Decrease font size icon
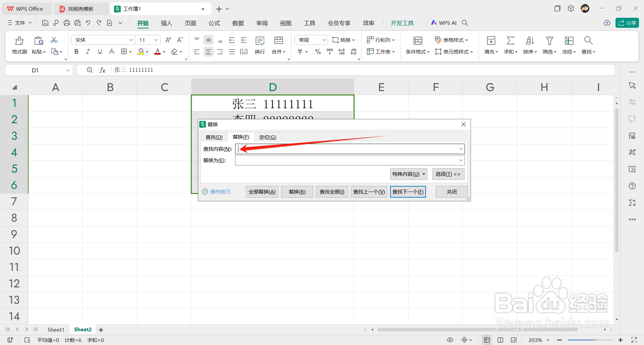Image resolution: width=644 pixels, height=345 pixels. click(x=180, y=40)
